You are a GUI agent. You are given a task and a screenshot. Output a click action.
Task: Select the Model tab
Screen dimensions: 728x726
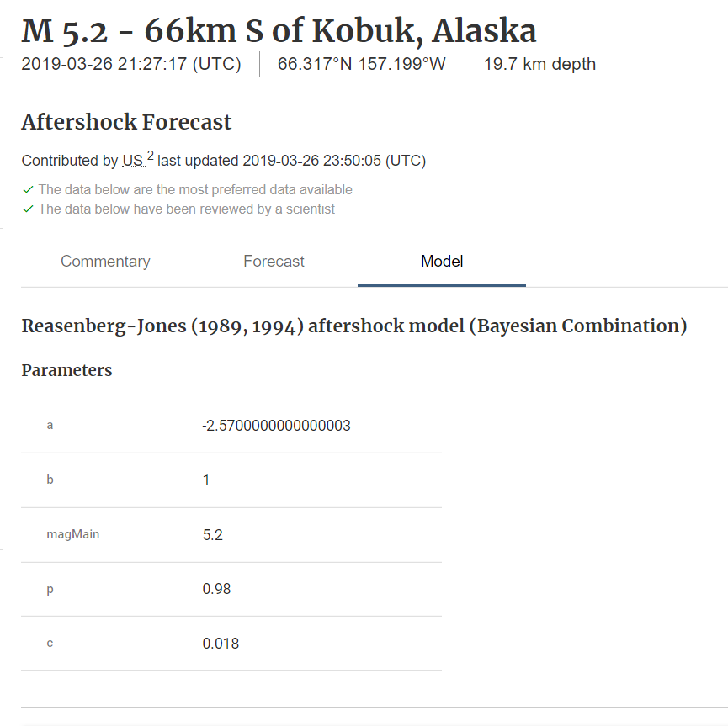(x=442, y=262)
